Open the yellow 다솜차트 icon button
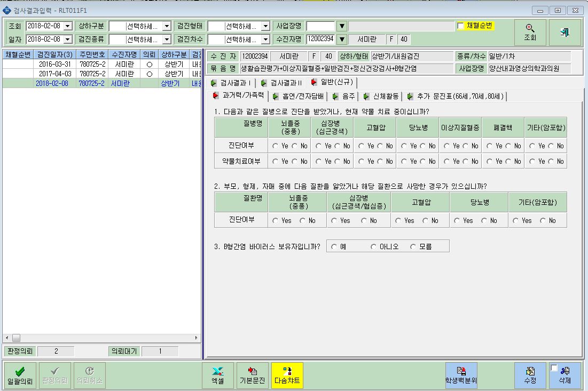Screen dimensions: 588x391 coord(287,376)
